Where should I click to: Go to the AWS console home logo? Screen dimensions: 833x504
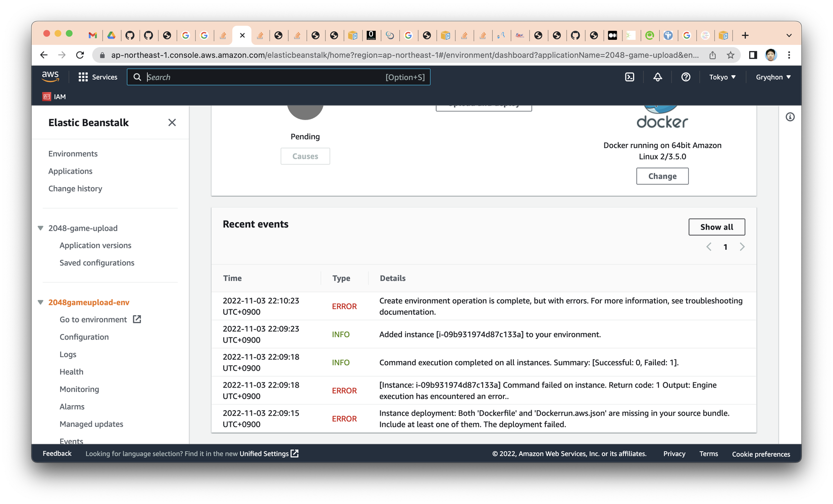click(x=50, y=77)
